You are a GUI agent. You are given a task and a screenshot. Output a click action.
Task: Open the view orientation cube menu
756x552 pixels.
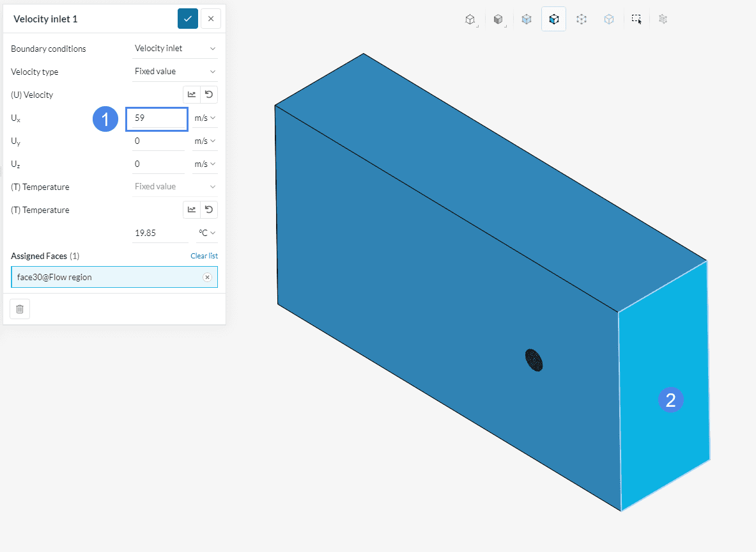(x=470, y=19)
